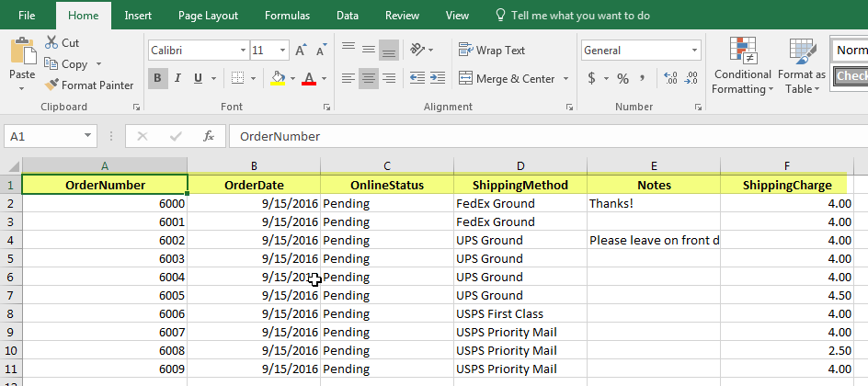868x386 pixels.
Task: Open Conditional Formatting menu
Action: (742, 66)
